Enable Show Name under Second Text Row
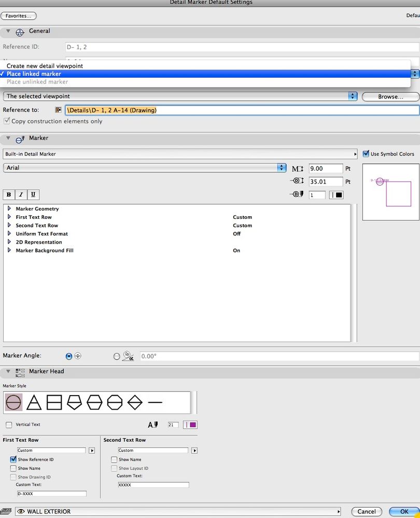This screenshot has width=420, height=518. tap(114, 459)
